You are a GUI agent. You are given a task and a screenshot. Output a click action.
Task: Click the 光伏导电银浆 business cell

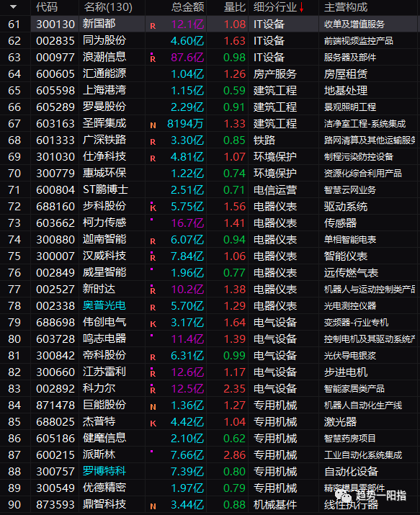(350, 355)
